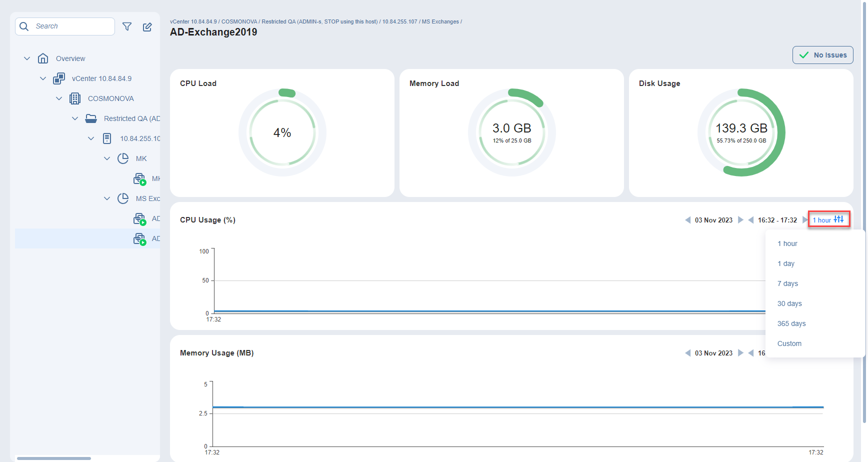Click the filter funnel icon
The image size is (868, 462).
click(x=127, y=26)
